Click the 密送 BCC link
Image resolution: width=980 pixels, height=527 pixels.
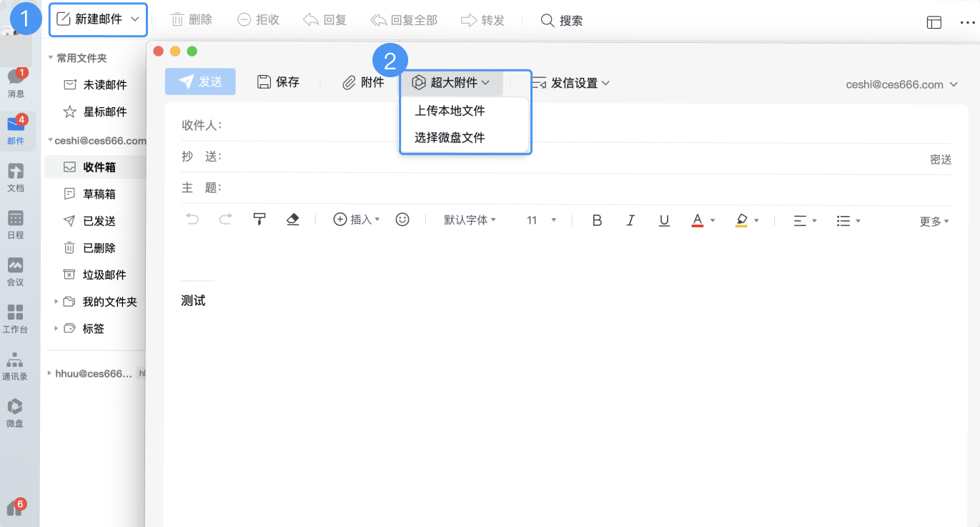(x=941, y=159)
